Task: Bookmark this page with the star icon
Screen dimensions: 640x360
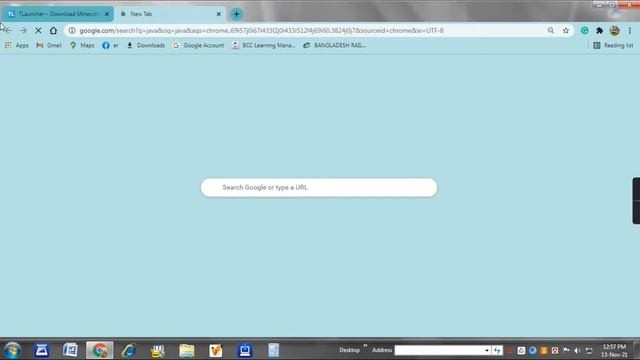Action: point(566,31)
